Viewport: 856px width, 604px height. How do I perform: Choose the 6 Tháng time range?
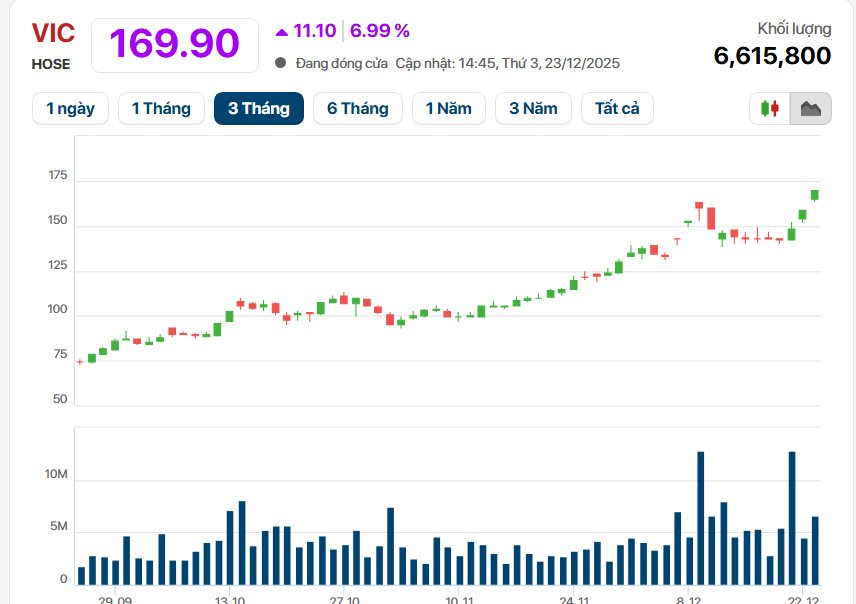coord(357,108)
